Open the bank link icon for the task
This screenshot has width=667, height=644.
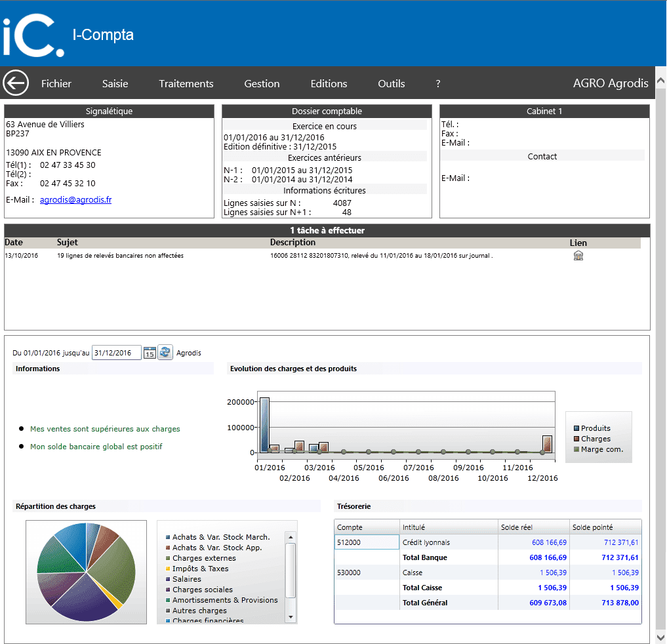578,256
